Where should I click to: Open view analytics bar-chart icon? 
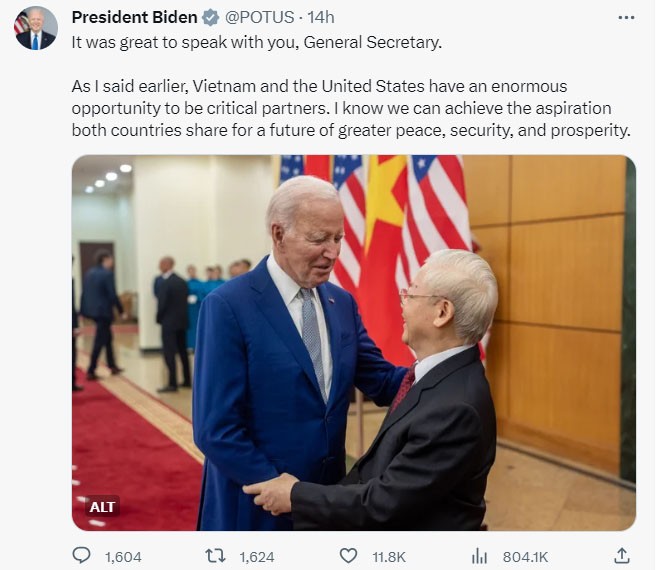point(479,557)
